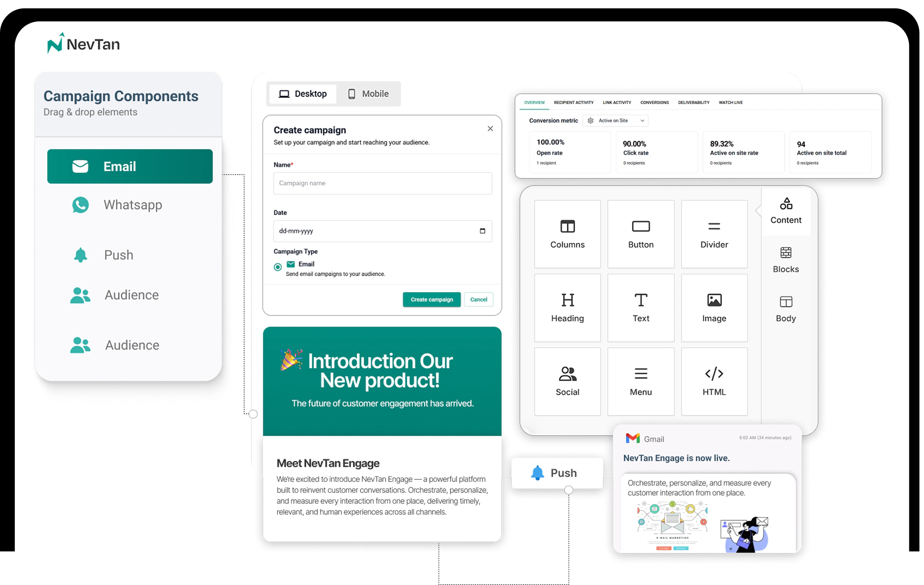Add the Menu content block
The height and width of the screenshot is (585, 924).
click(641, 381)
